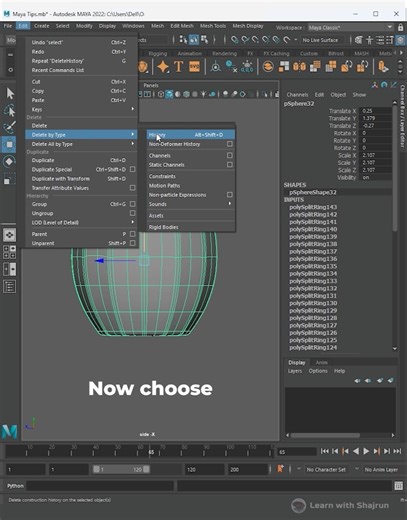Open Non-Deformer History option box

coord(230,144)
